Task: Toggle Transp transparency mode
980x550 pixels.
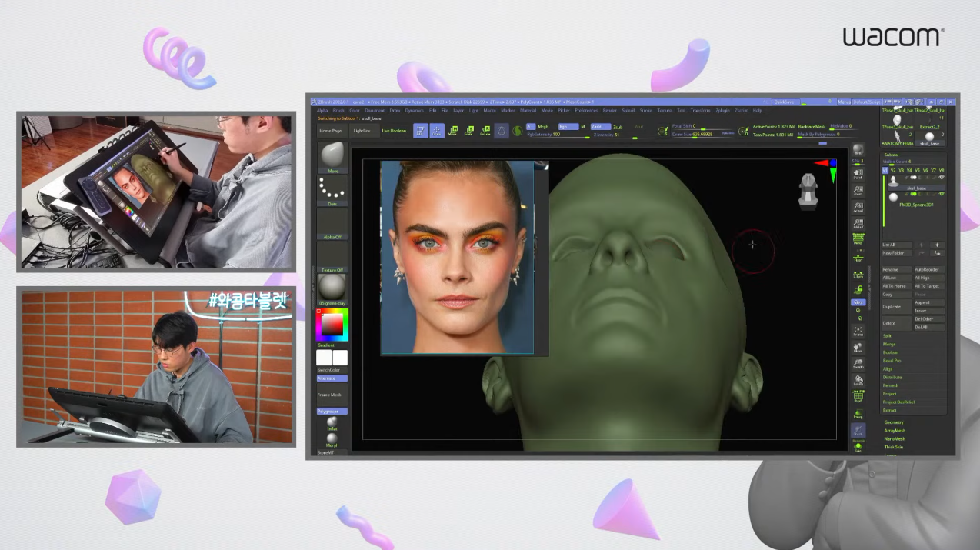Action: tap(858, 413)
